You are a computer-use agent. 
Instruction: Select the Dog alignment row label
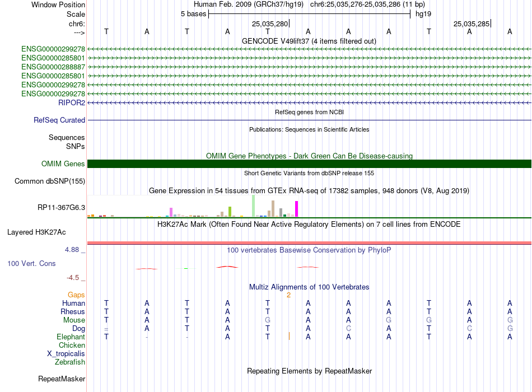click(x=78, y=328)
